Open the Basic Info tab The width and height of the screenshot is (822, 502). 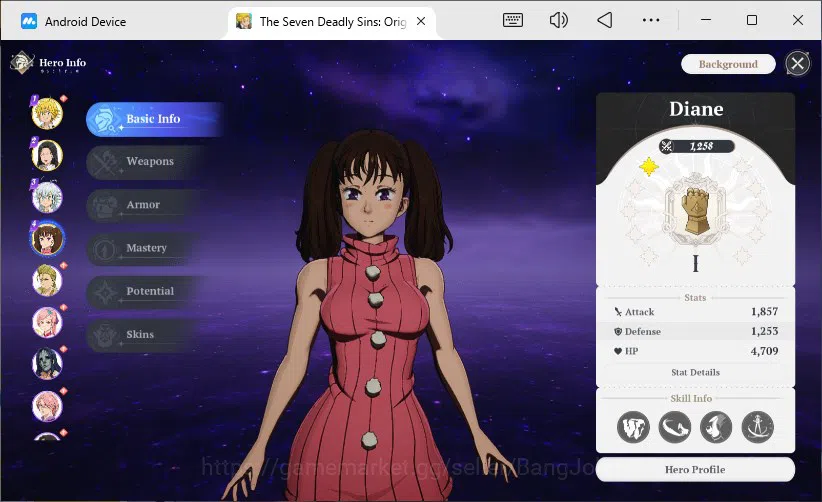coord(155,119)
